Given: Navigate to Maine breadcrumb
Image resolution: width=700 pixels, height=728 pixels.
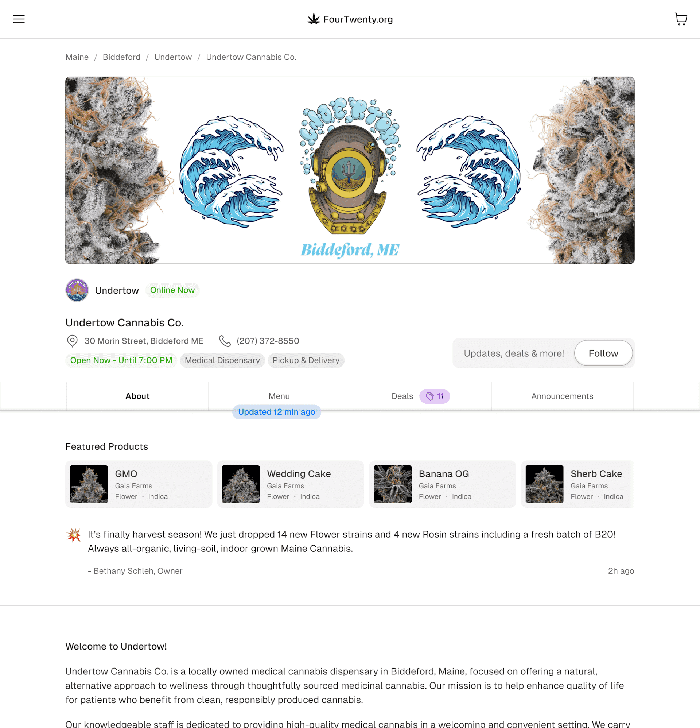Looking at the screenshot, I should (77, 57).
